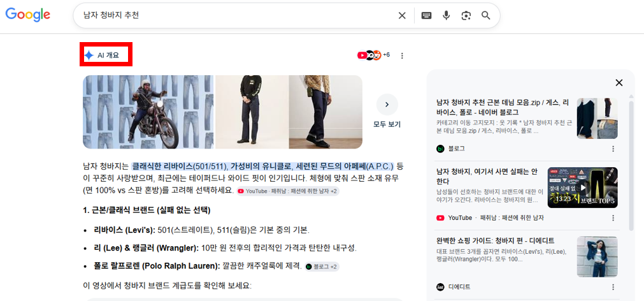The image size is (644, 301).
Task: Open the middle dark straight jeans image
Action: pyautogui.click(x=252, y=112)
